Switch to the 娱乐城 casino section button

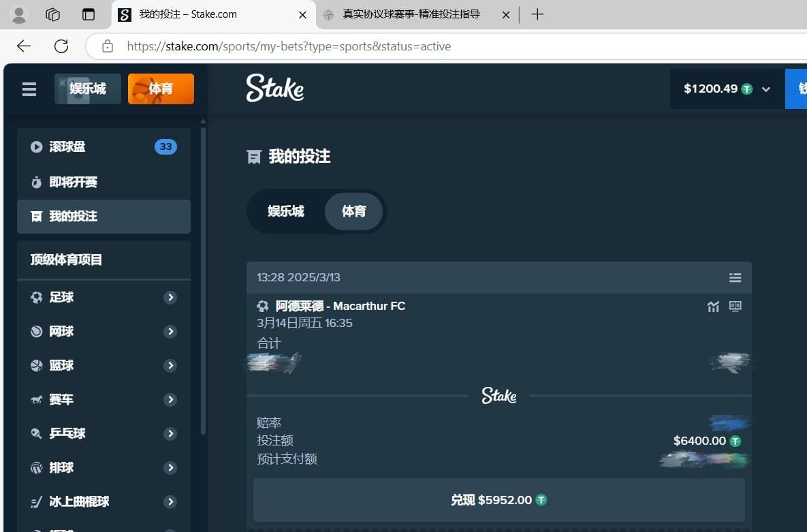(x=87, y=89)
